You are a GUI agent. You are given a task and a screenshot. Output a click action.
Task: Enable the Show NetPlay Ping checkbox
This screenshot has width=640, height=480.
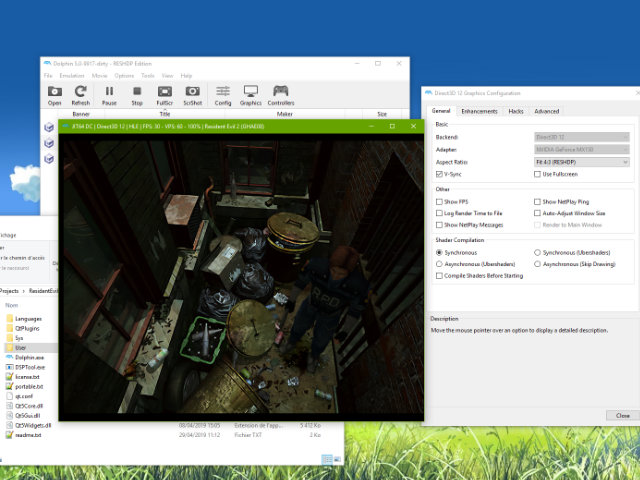pos(537,202)
